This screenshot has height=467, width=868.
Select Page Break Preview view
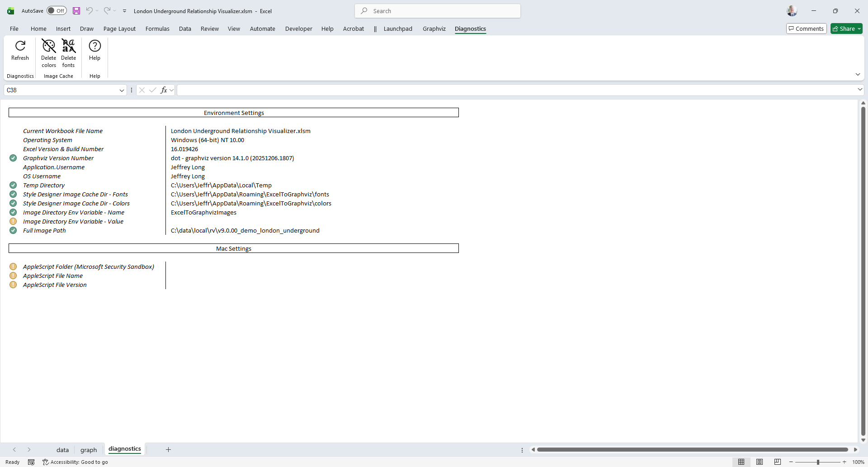click(778, 462)
